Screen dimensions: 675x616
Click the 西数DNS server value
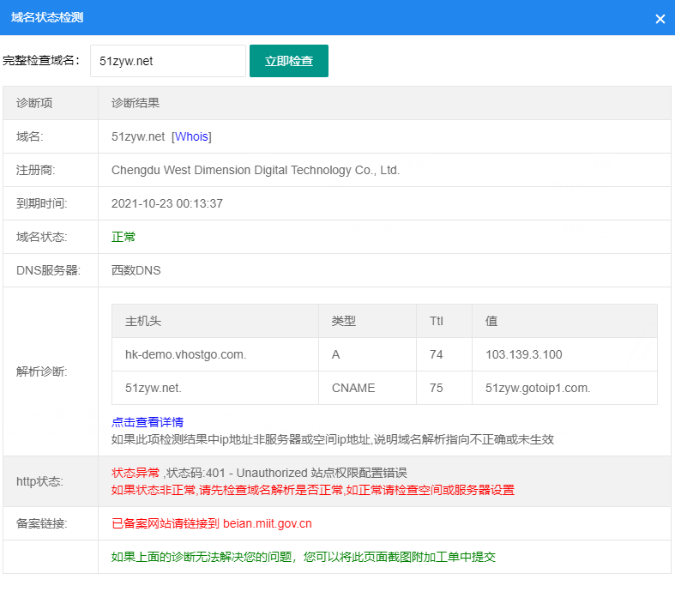[x=136, y=270]
